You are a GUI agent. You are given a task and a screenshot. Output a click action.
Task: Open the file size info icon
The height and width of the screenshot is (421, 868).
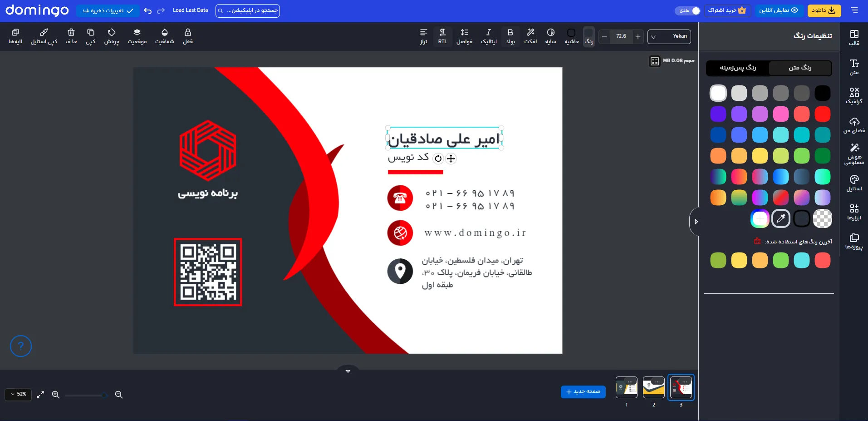coord(654,61)
